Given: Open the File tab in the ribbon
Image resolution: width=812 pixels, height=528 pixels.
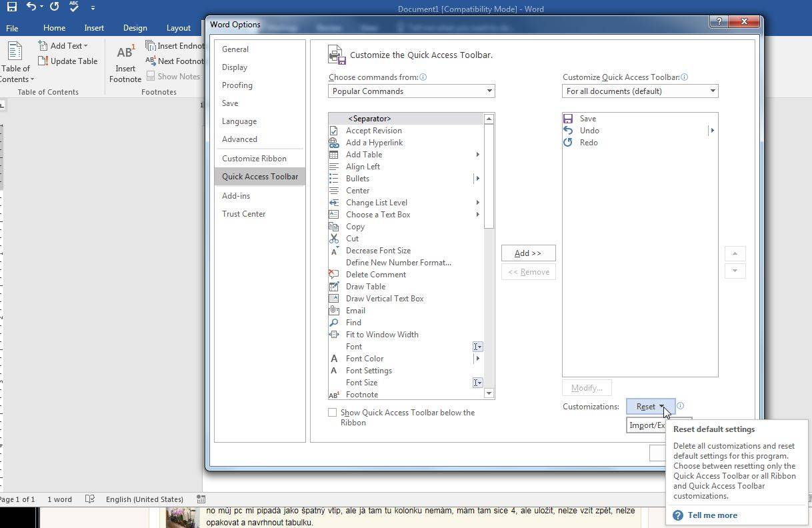Looking at the screenshot, I should click(12, 28).
